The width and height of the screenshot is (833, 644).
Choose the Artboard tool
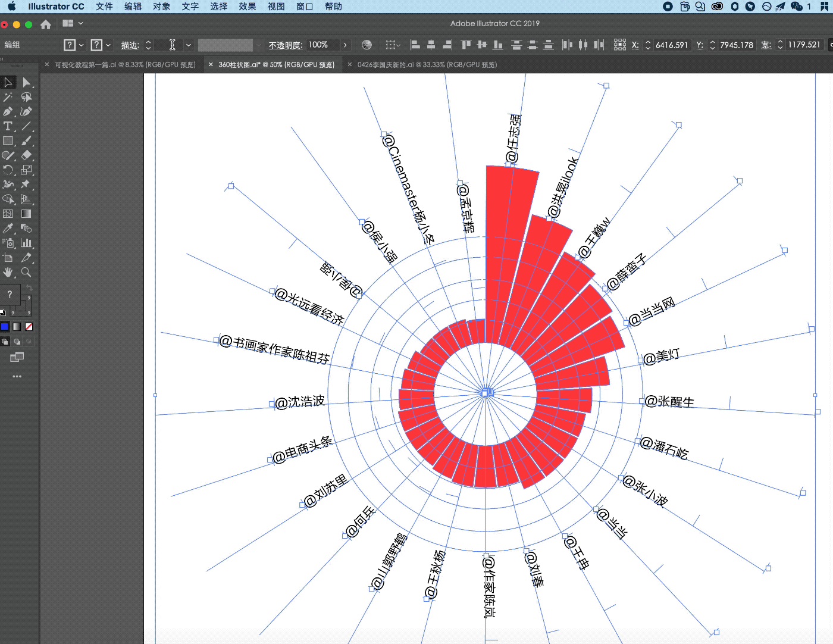point(8,258)
